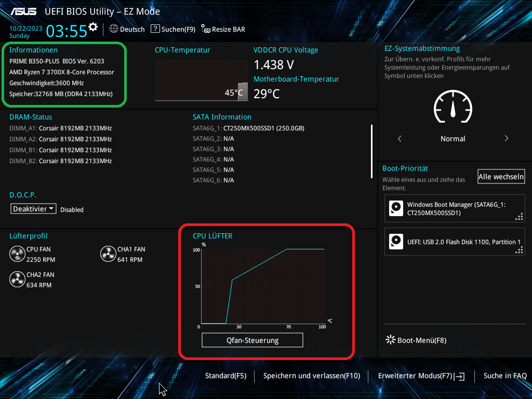Open Qfan-Steuerung
This screenshot has width=532, height=399.
coord(252,340)
